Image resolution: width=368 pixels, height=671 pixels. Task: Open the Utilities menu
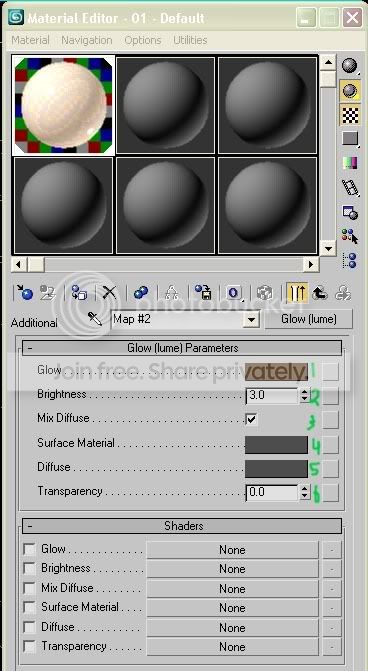pyautogui.click(x=190, y=40)
